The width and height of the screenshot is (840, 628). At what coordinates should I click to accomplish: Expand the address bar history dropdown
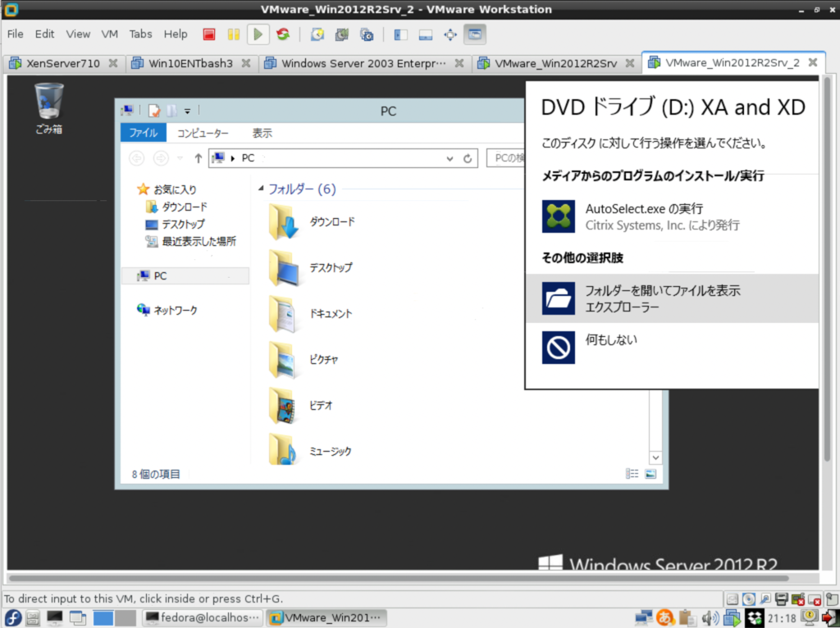[x=450, y=158]
